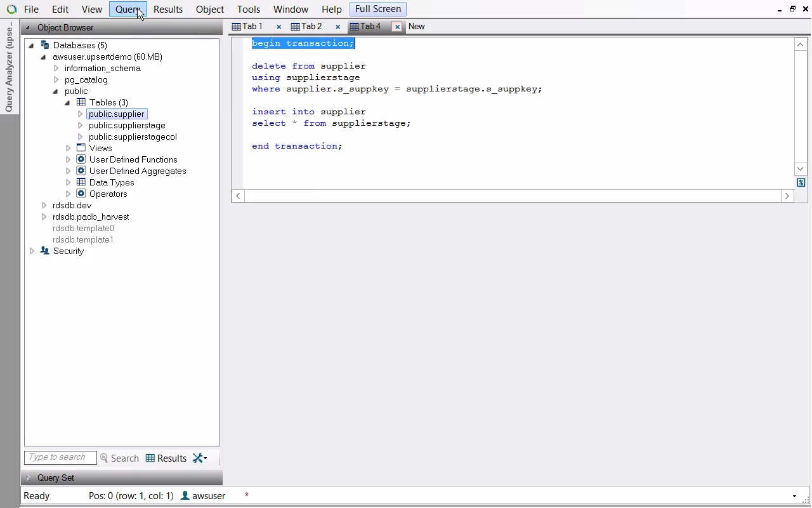Switch to Tab 1
Screen dimensions: 812x508
[x=252, y=27]
